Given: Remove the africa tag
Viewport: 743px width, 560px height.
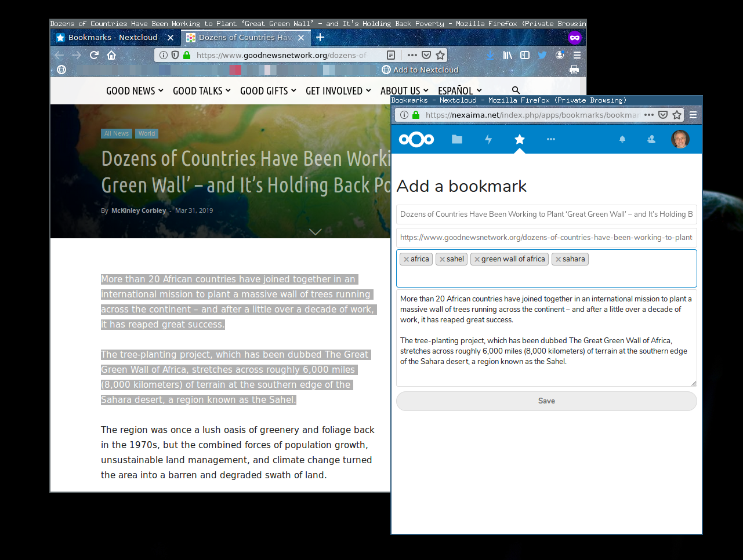Looking at the screenshot, I should 406,259.
